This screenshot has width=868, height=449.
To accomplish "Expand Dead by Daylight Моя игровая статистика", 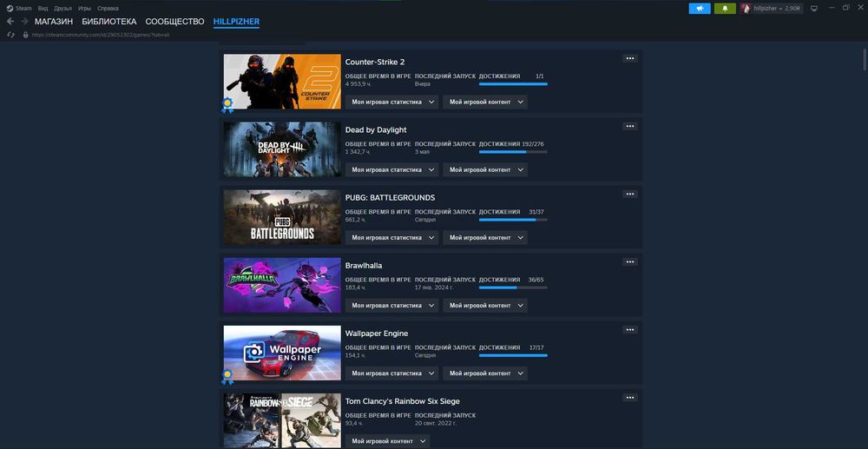I will [392, 170].
